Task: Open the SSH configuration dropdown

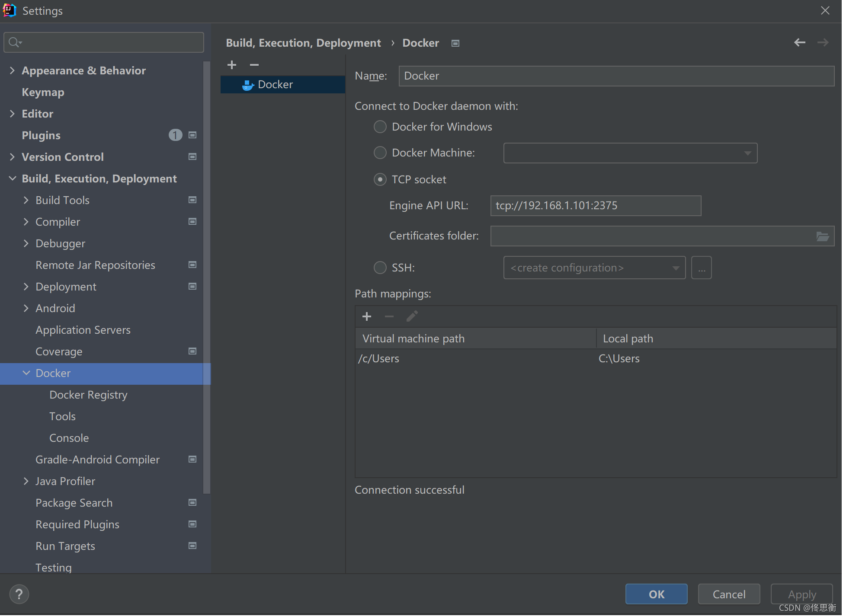Action: (x=594, y=268)
